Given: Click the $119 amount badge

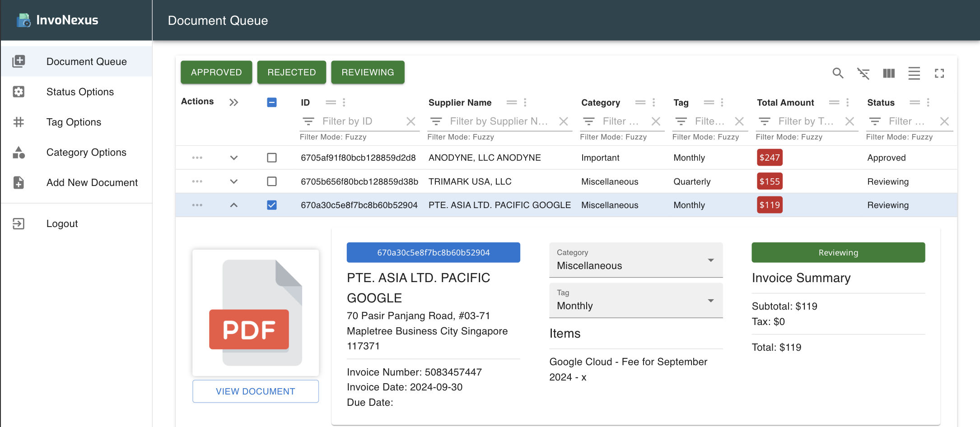Looking at the screenshot, I should point(770,205).
